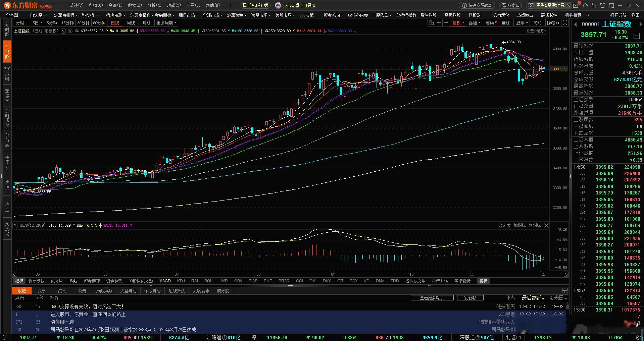Viewport: 644px width, 341px height.
Task: Hide side panel via 隐藏 button
Action: [x=553, y=23]
